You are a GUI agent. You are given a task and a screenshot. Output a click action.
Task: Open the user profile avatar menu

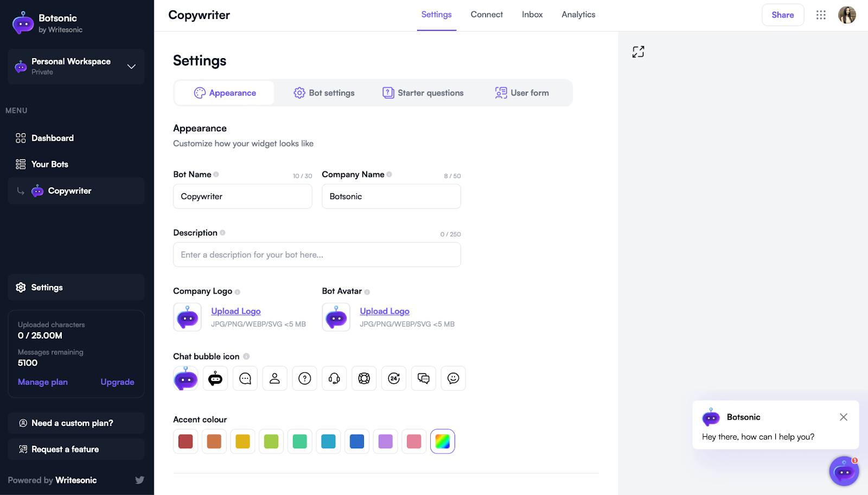coord(847,15)
